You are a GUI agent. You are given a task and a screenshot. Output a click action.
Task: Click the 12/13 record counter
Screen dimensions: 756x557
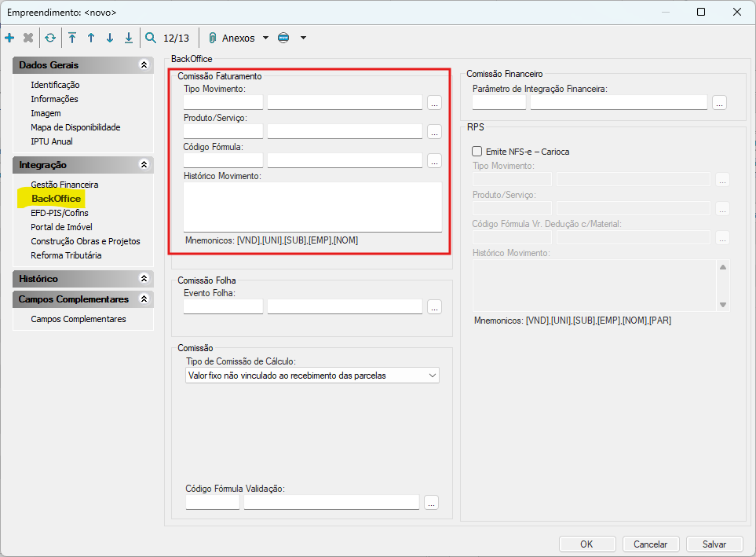point(176,38)
